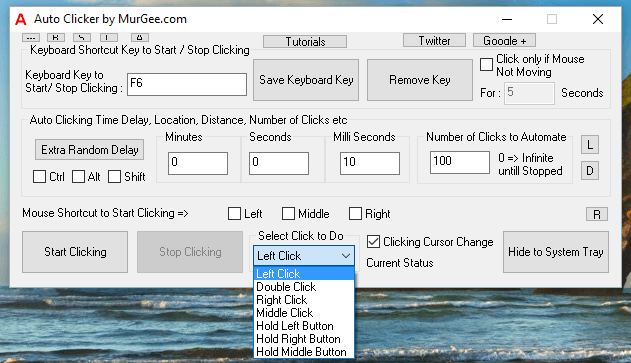The width and height of the screenshot is (631, 363).
Task: Click the small 'R' button near mouse shortcut
Action: (x=597, y=214)
